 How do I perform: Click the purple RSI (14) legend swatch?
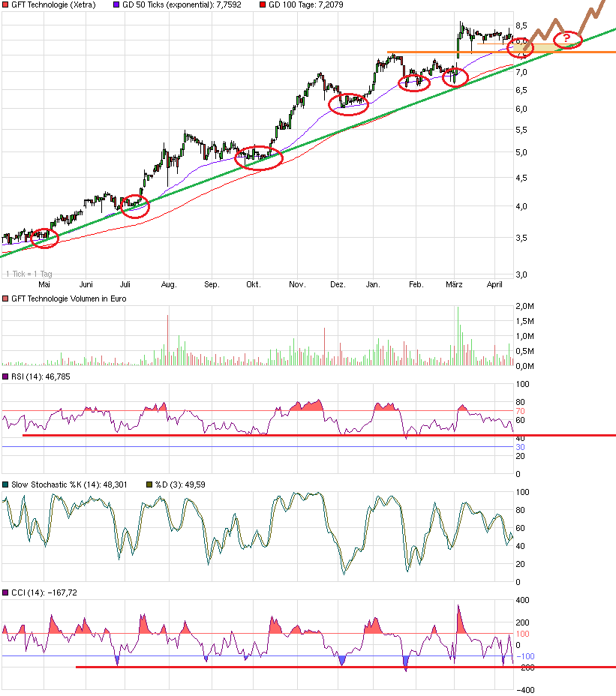click(x=5, y=376)
